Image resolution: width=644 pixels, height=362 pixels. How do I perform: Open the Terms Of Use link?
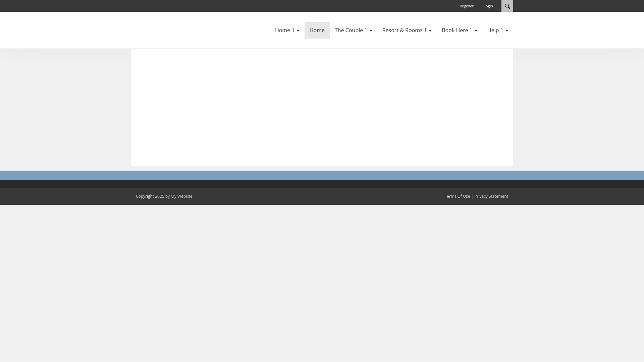(x=457, y=196)
